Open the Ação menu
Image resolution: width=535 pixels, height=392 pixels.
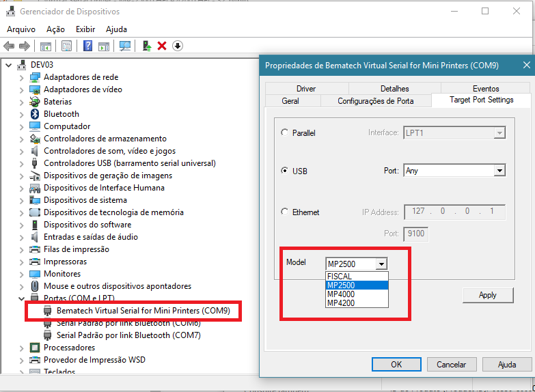click(x=55, y=29)
